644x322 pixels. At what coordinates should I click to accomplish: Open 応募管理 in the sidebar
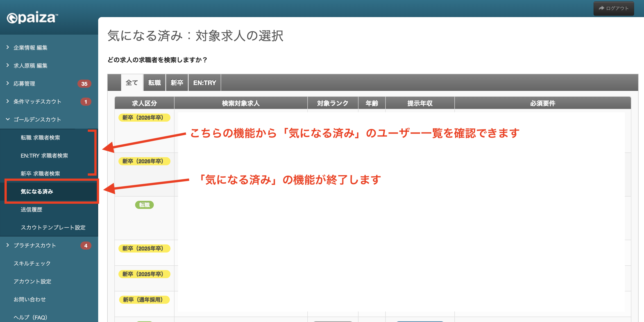24,83
